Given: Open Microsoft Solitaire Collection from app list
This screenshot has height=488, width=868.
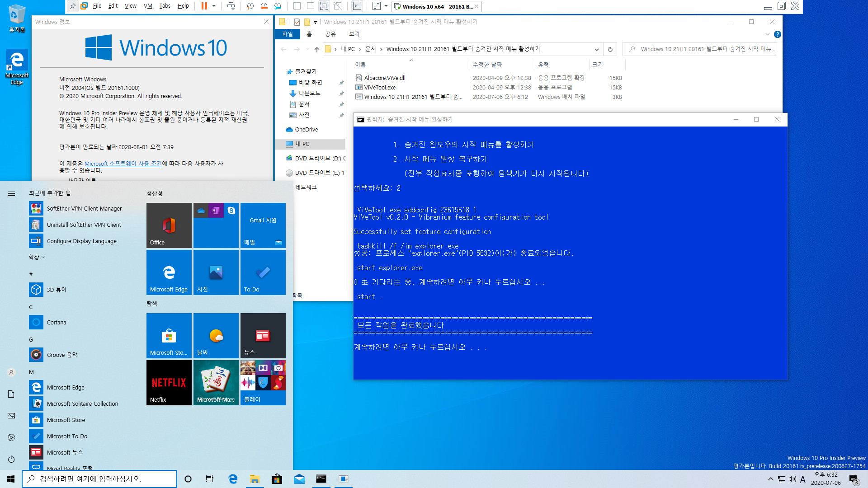Looking at the screenshot, I should [82, 404].
